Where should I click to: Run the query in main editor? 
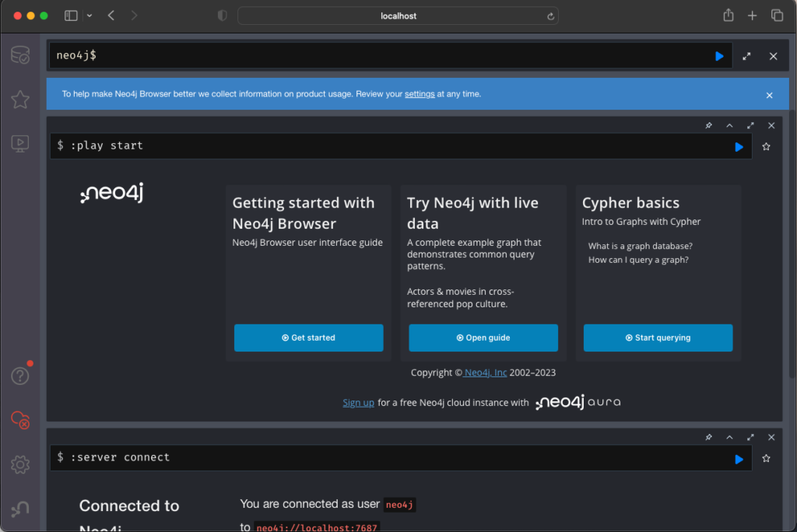[719, 56]
